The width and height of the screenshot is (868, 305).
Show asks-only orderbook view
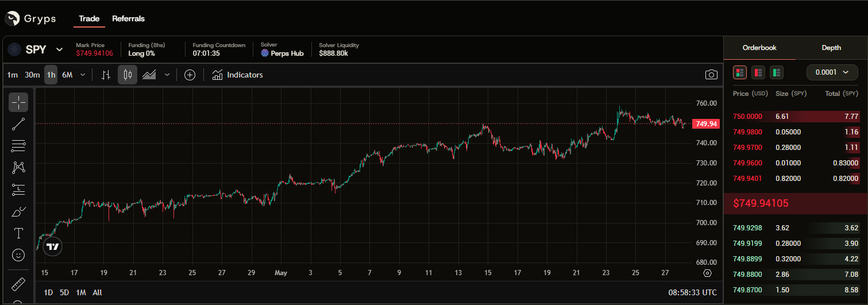[x=758, y=72]
